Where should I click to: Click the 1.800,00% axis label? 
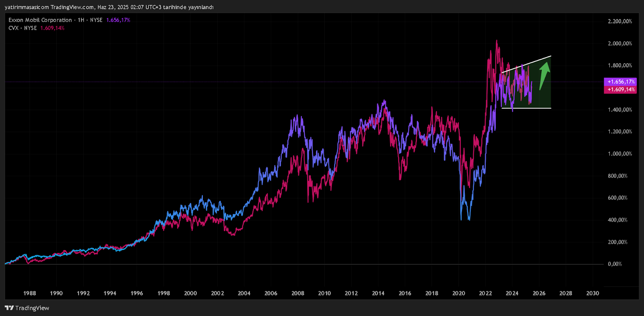click(x=620, y=65)
